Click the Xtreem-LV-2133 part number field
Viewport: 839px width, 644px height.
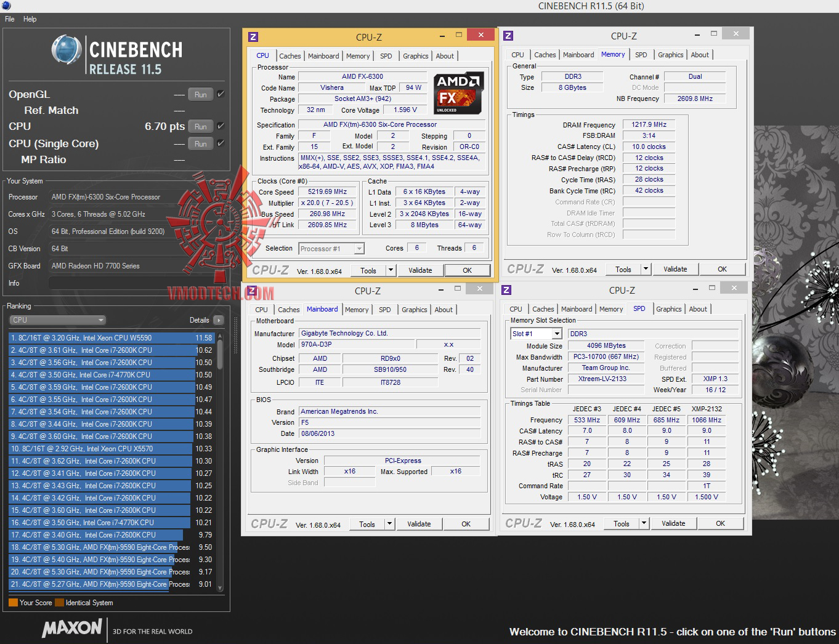(606, 379)
